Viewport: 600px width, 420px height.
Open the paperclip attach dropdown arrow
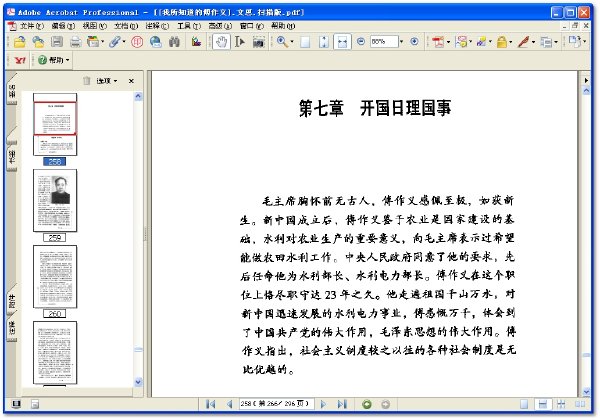(x=124, y=42)
